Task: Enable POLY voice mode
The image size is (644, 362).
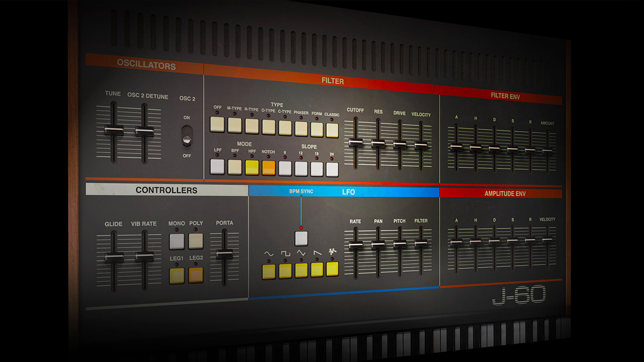Action: click(x=196, y=241)
